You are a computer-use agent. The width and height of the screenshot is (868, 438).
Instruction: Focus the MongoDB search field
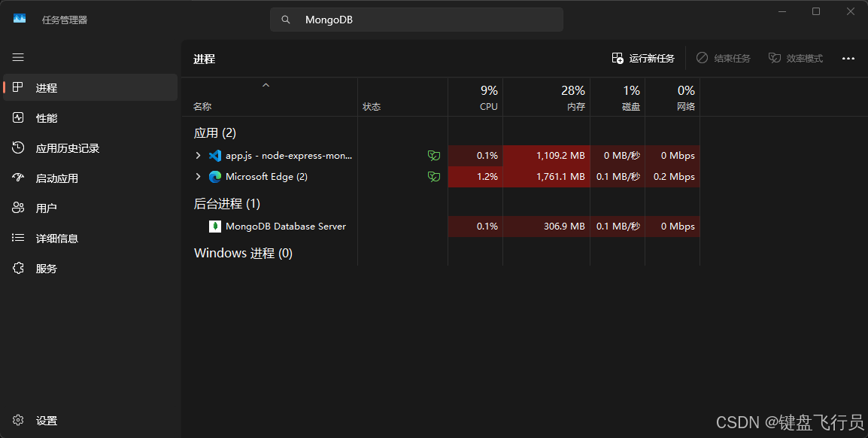pos(416,20)
